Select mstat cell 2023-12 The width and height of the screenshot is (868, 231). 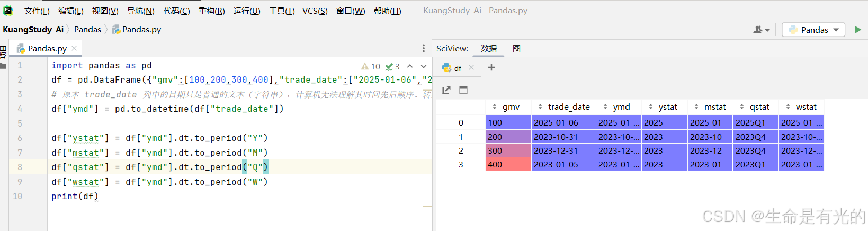(711, 150)
